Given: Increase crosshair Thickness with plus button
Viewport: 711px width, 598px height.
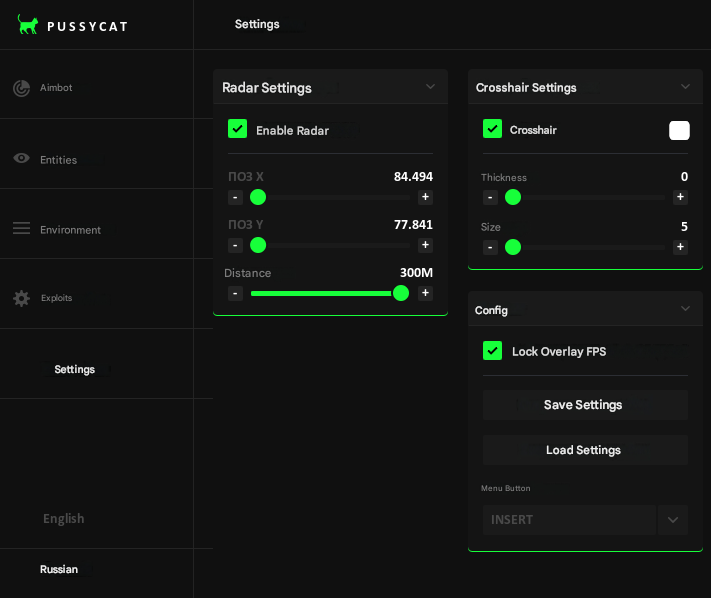Looking at the screenshot, I should pos(680,197).
